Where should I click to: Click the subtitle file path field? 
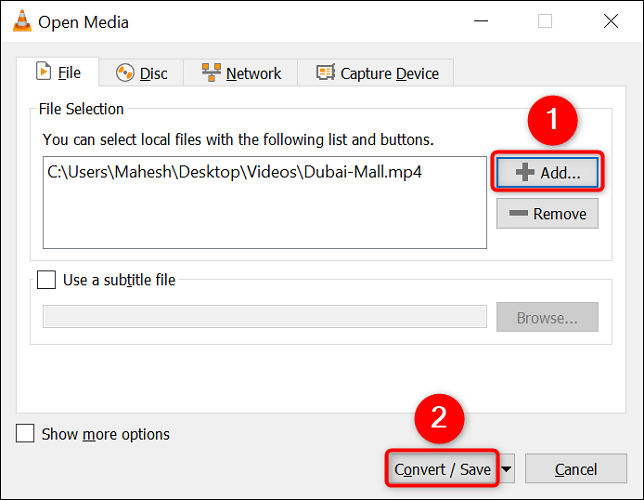tap(264, 318)
